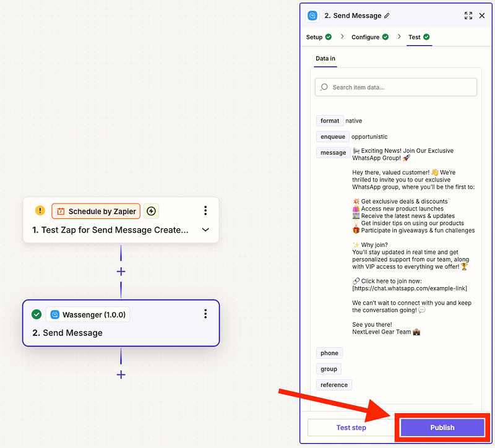Select the Data in tab

click(x=325, y=59)
